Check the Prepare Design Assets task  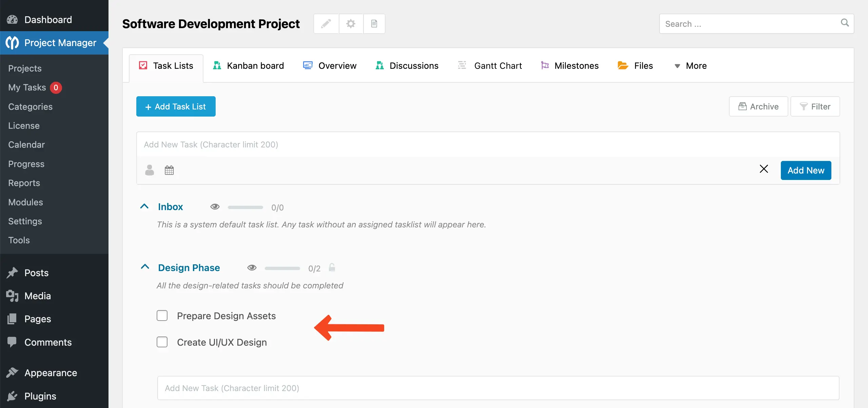coord(162,315)
